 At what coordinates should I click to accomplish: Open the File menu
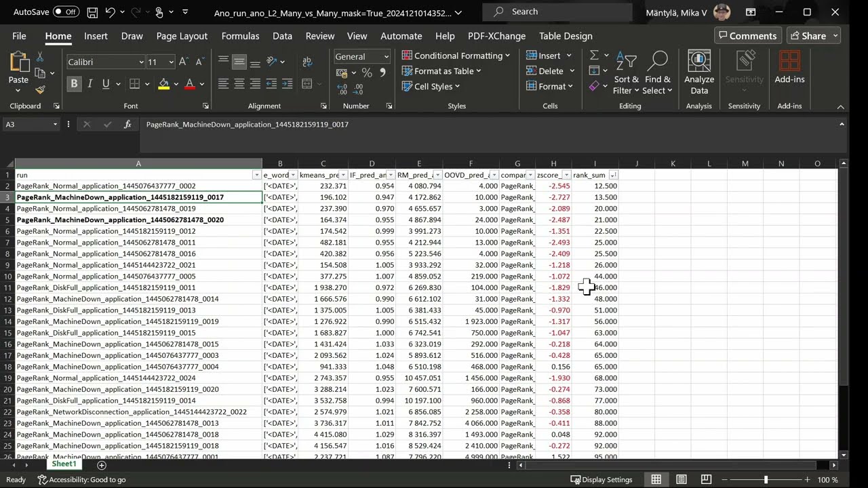point(19,36)
